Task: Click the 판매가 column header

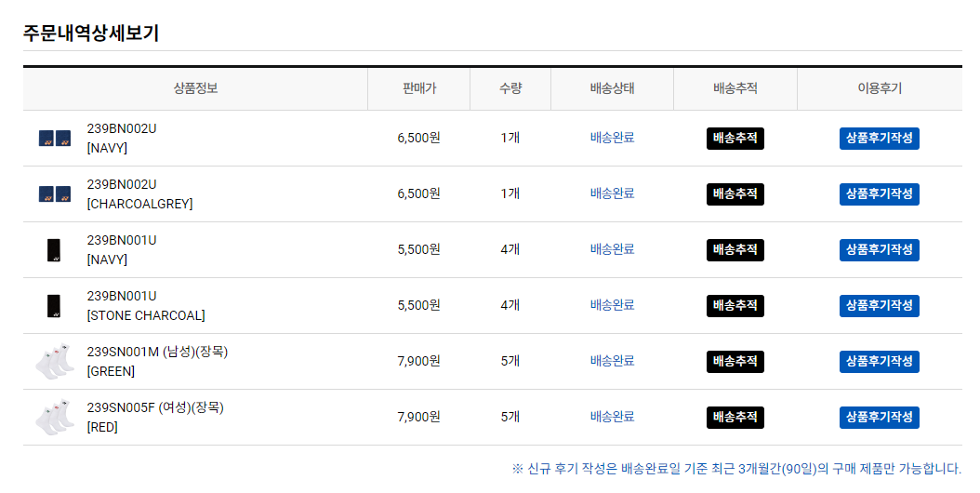Action: click(419, 89)
